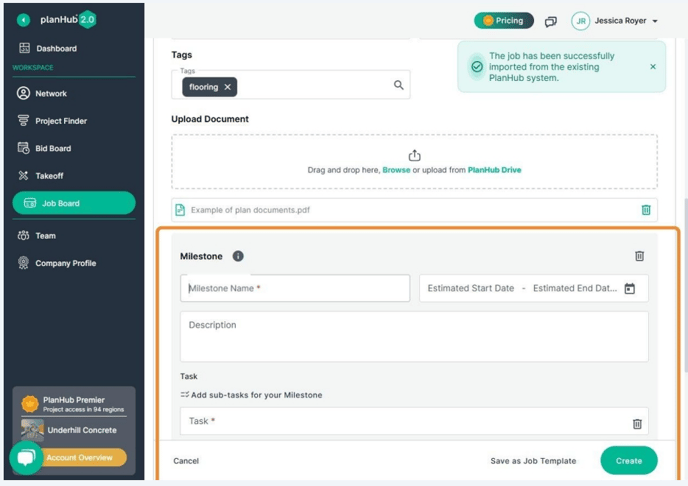The width and height of the screenshot is (688, 486).
Task: Click Save as Job Template
Action: [532, 461]
